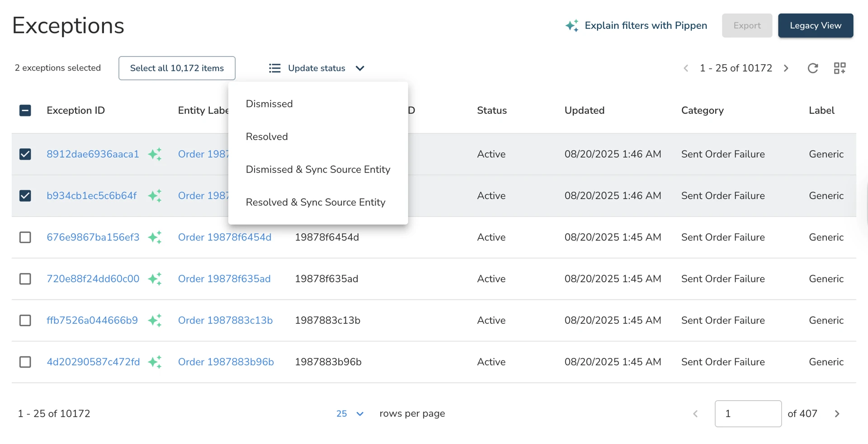Collapse the Update status dropdown
The width and height of the screenshot is (868, 444).
[360, 68]
